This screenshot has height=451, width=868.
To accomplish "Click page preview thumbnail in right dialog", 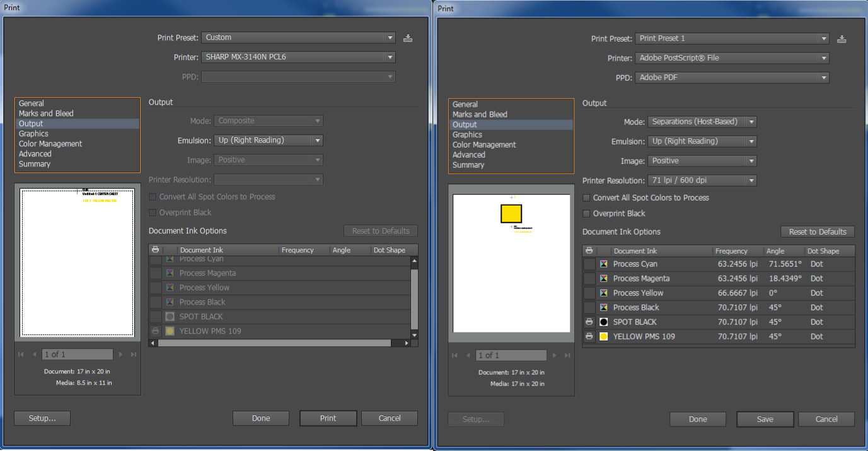I will tap(511, 264).
